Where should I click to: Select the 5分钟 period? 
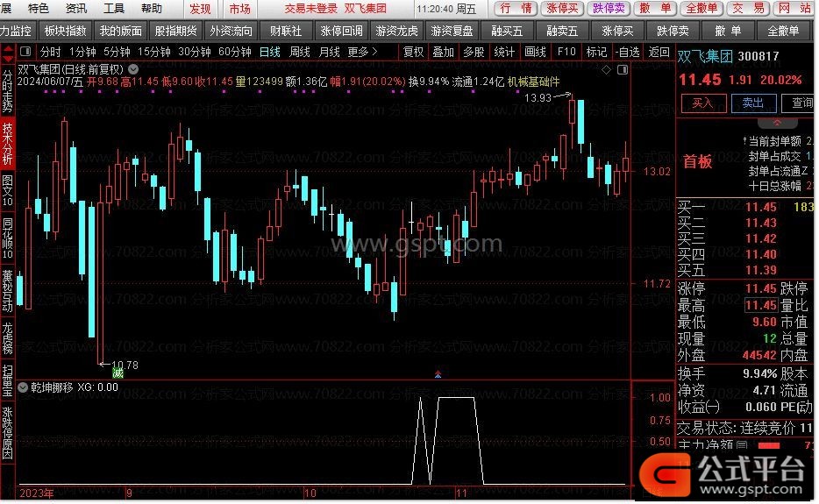click(117, 53)
